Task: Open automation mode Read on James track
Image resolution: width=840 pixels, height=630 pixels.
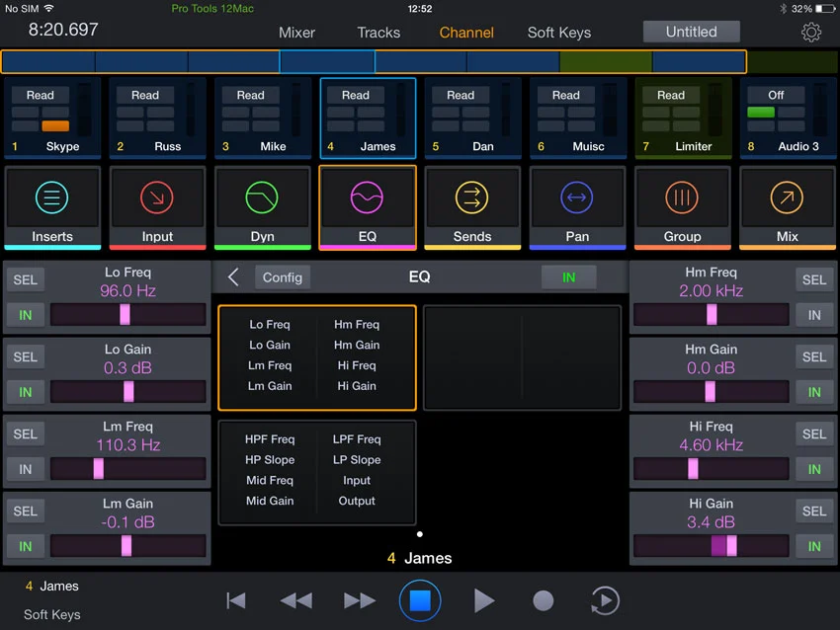Action: pos(355,95)
